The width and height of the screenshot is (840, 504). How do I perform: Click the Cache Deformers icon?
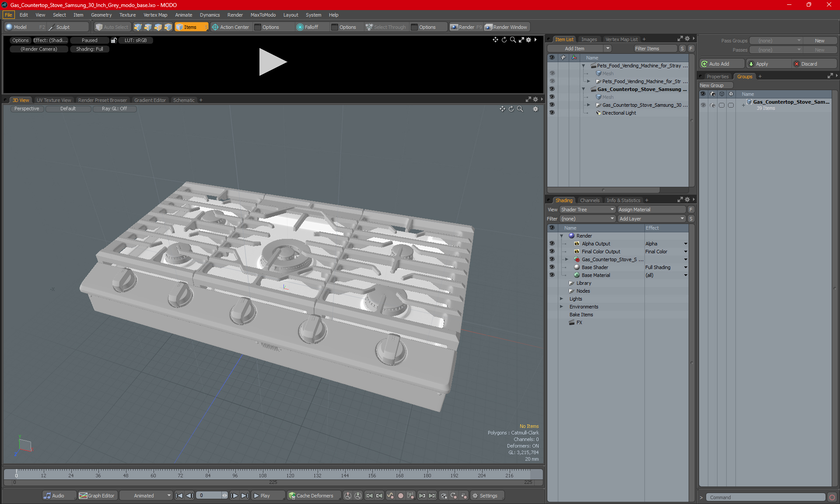292,496
